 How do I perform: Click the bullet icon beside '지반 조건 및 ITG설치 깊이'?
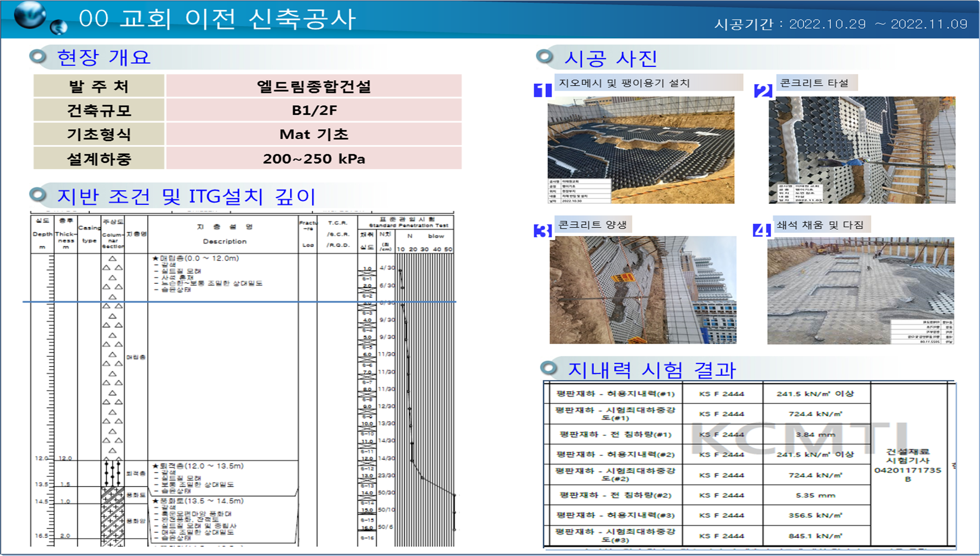(x=38, y=195)
